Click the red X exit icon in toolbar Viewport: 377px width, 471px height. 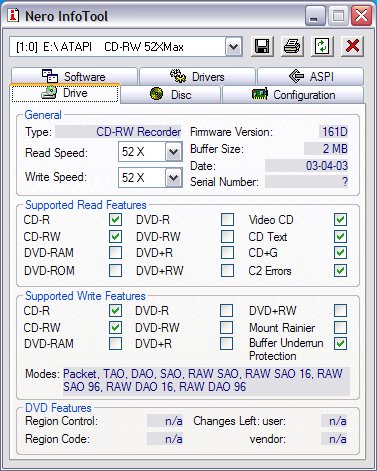(x=352, y=46)
